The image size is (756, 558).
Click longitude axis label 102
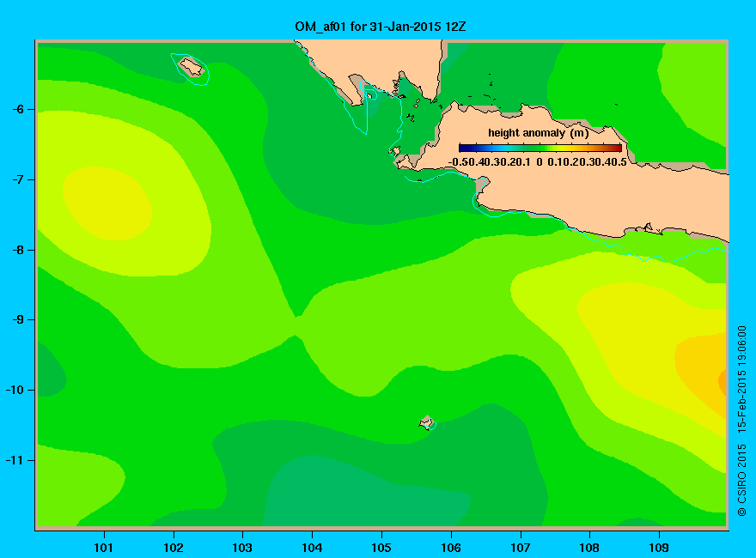point(173,548)
